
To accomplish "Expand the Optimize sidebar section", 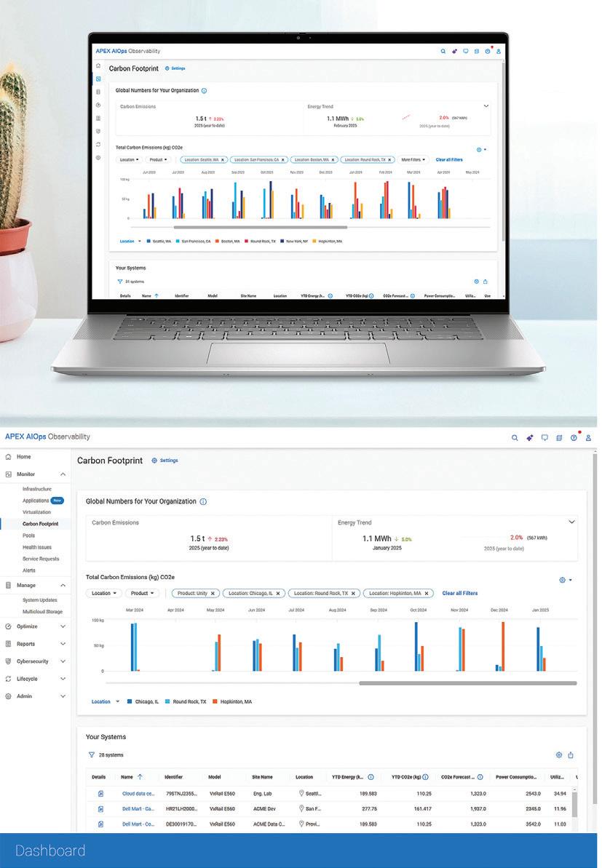I will (x=36, y=626).
